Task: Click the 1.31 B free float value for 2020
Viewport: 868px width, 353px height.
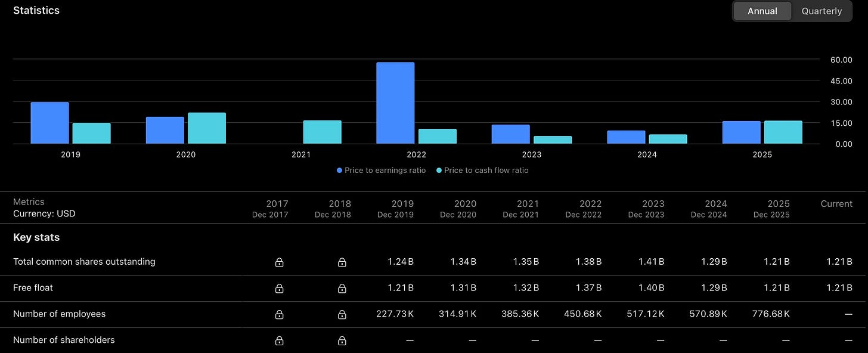Action: click(x=463, y=288)
